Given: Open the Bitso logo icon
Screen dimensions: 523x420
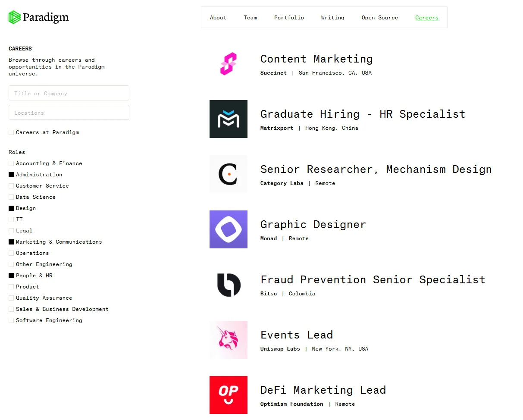Looking at the screenshot, I should (229, 285).
